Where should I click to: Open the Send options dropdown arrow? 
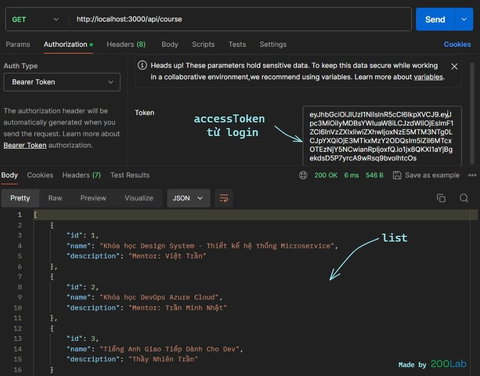click(464, 20)
